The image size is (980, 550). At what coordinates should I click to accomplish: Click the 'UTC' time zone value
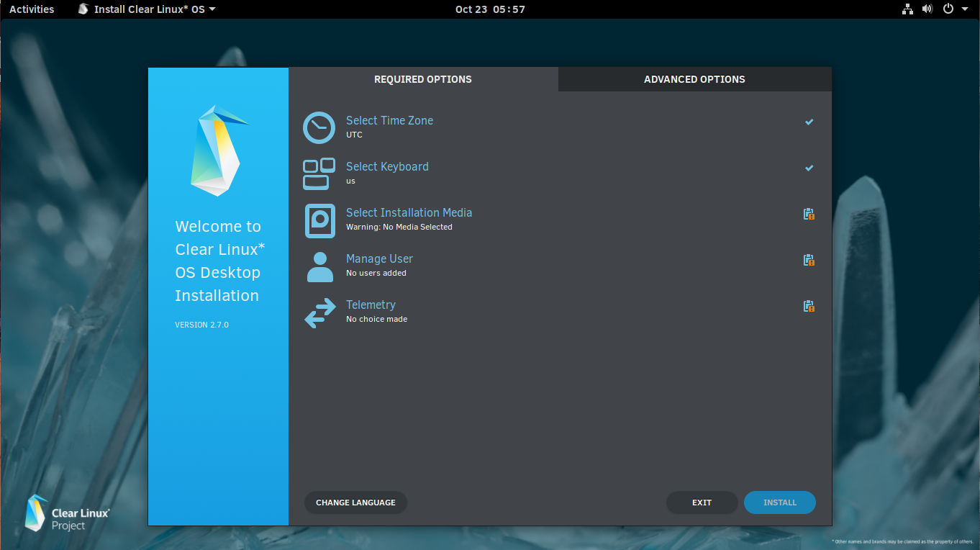[x=354, y=135]
